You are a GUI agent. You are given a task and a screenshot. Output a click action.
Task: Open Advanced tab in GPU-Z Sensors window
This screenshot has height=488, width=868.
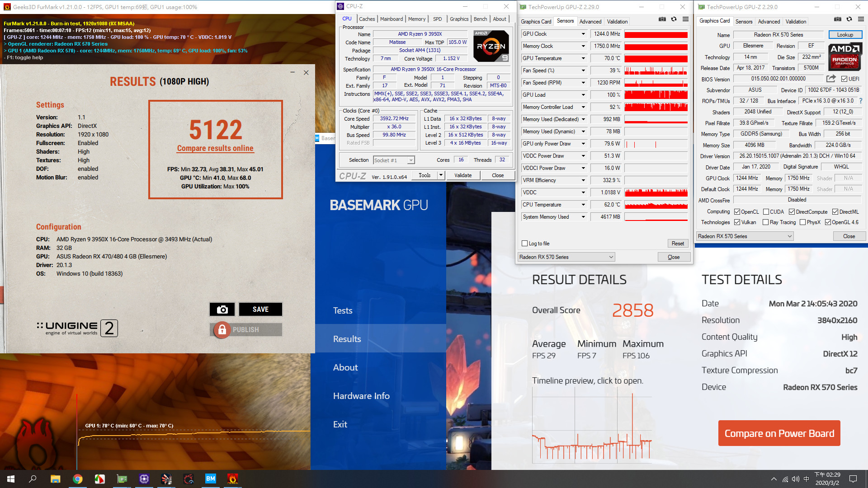[590, 22]
